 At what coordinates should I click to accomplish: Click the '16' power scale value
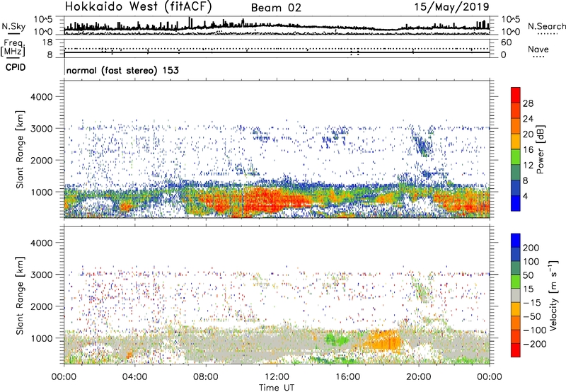click(x=528, y=150)
